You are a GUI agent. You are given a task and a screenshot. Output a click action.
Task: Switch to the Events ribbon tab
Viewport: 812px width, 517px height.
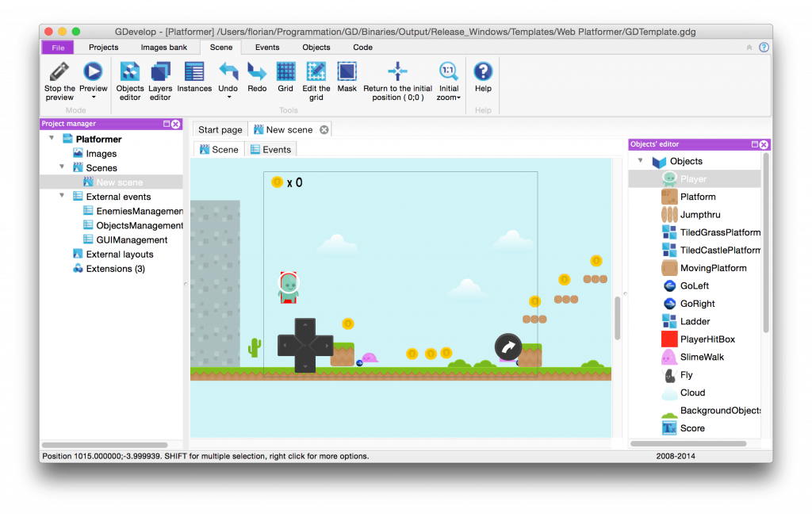(267, 48)
